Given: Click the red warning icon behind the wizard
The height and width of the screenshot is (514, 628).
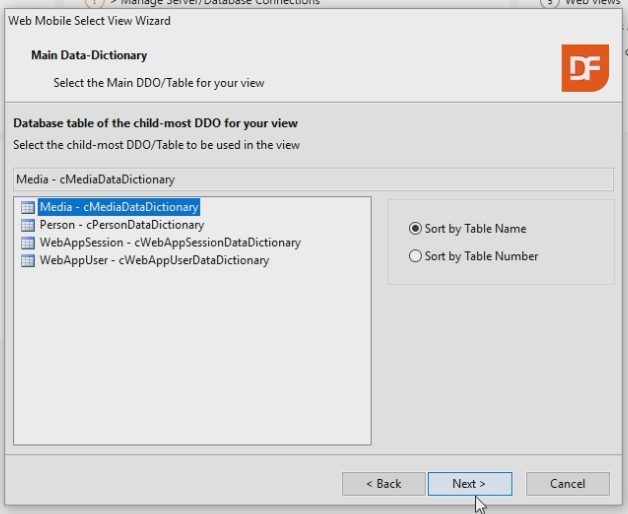Looking at the screenshot, I should (97, 3).
